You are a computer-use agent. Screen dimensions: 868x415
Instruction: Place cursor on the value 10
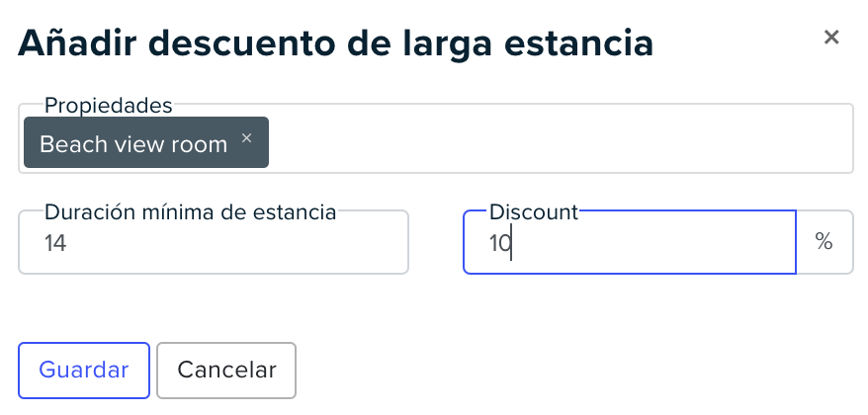500,243
